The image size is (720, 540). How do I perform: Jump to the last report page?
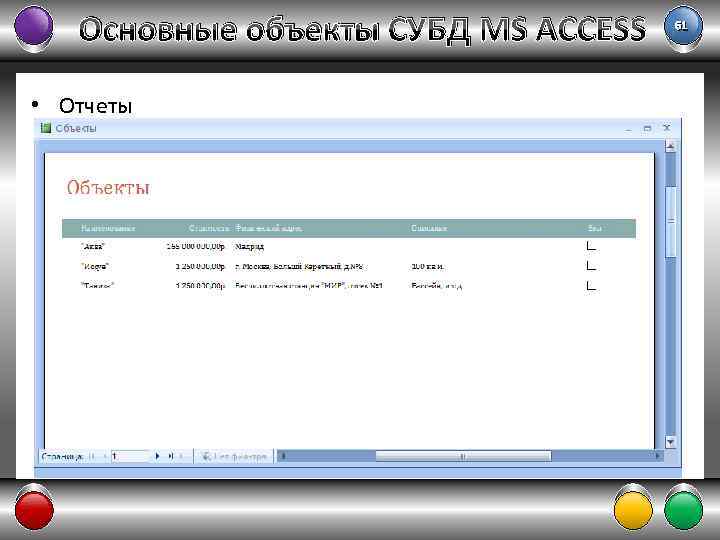(170, 456)
